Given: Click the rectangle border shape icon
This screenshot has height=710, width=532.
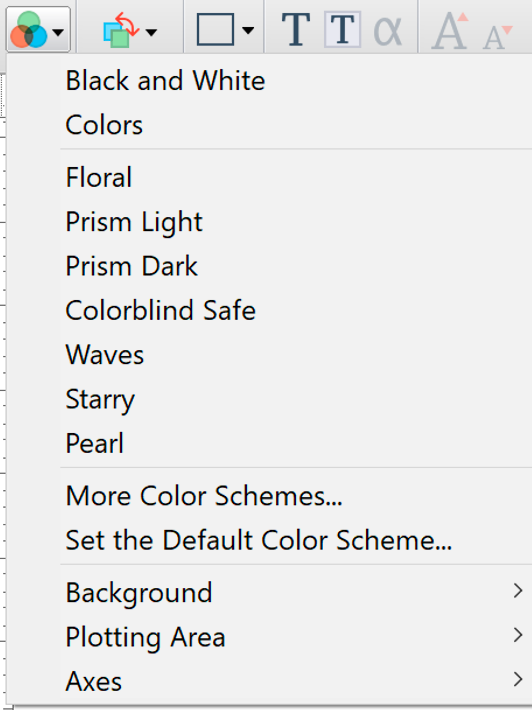Looking at the screenshot, I should pos(216,30).
